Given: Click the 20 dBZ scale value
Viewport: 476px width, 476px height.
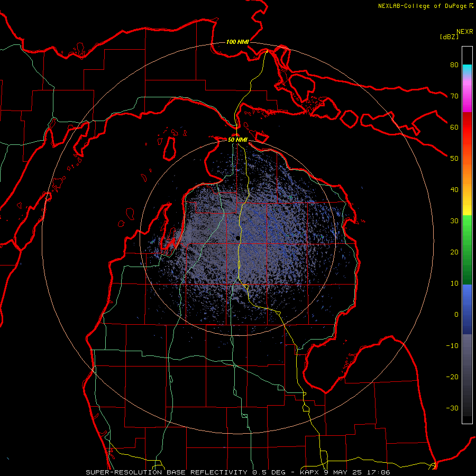Looking at the screenshot, I should [x=454, y=252].
